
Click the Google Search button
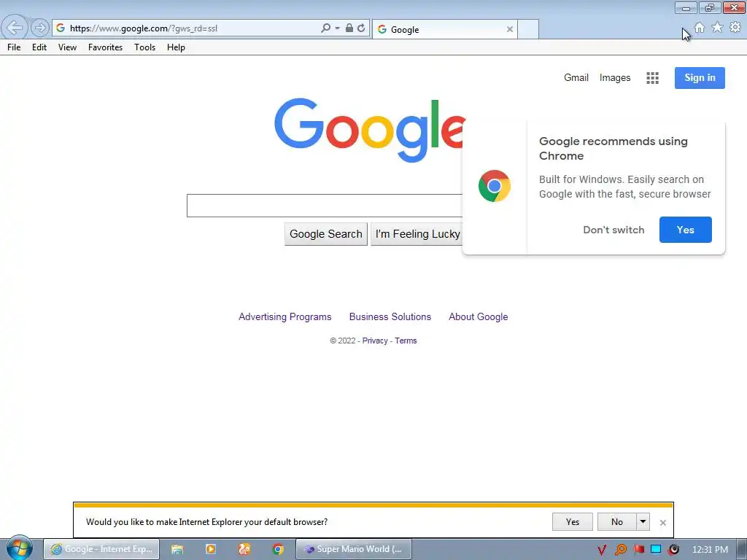pos(326,234)
